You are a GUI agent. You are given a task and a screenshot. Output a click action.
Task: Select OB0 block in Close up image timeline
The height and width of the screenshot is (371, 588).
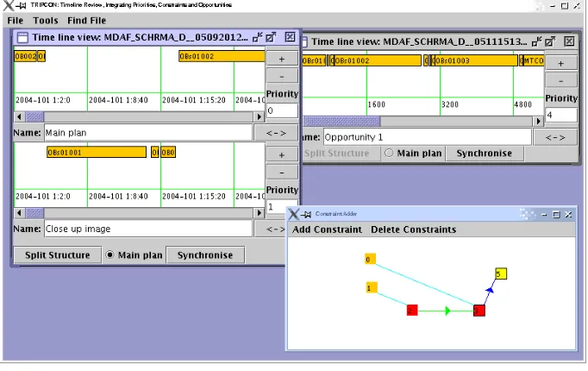168,153
